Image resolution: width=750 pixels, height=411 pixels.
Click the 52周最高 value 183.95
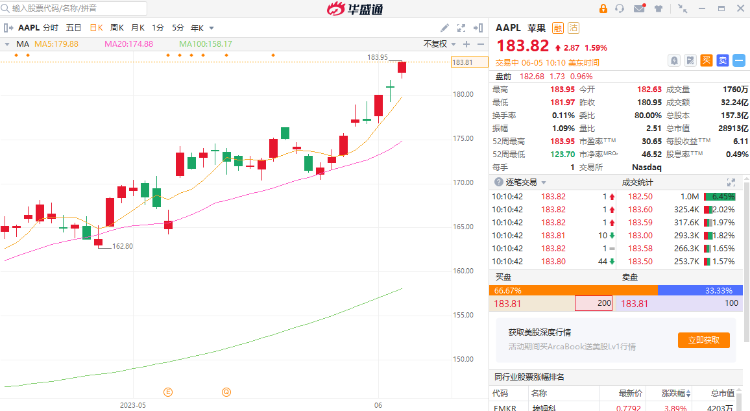click(x=562, y=141)
